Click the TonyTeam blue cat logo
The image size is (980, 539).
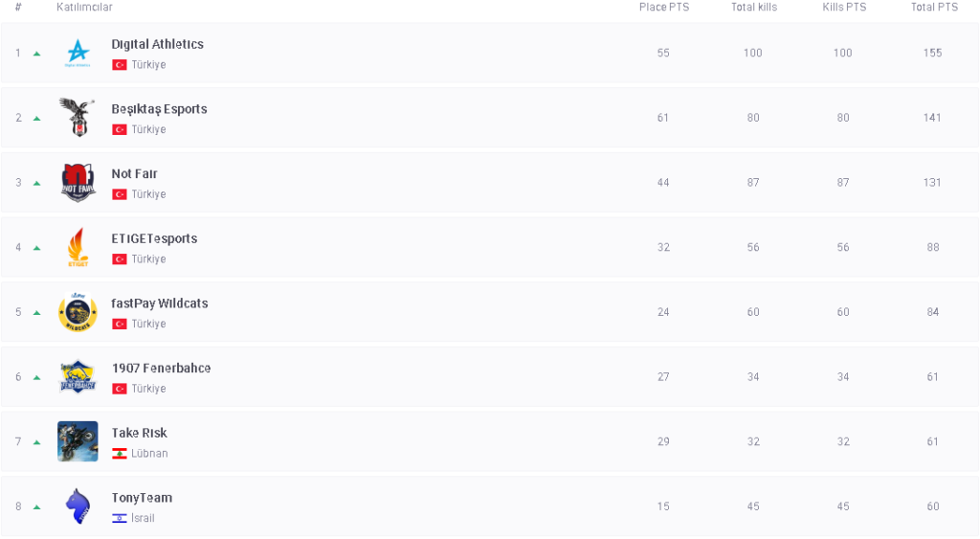[78, 505]
